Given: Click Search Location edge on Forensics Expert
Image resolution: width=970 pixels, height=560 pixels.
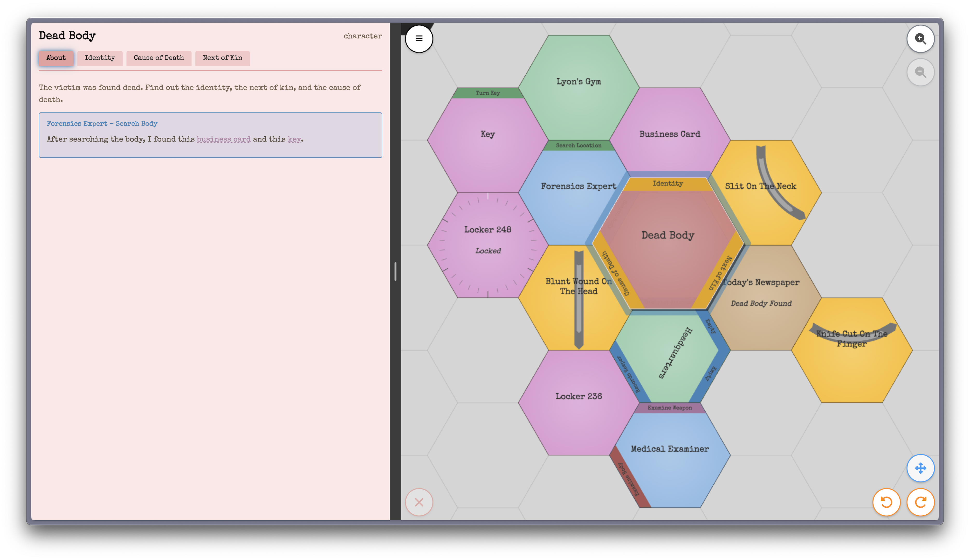Looking at the screenshot, I should click(578, 145).
